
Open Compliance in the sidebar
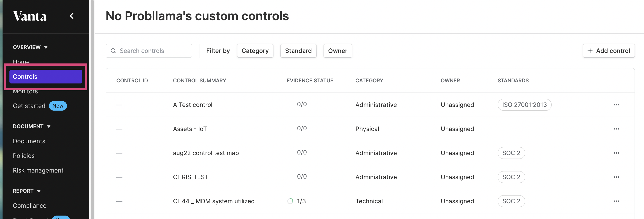(29, 205)
